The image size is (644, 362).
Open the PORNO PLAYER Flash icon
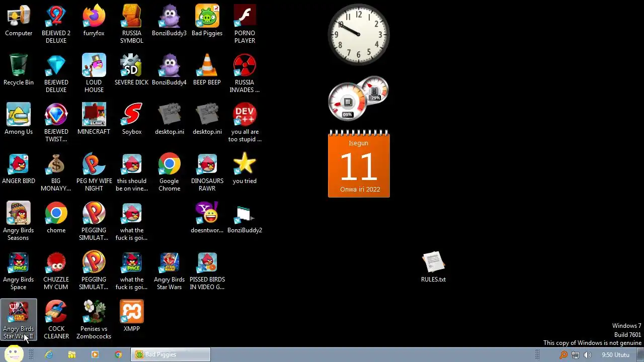tap(245, 24)
